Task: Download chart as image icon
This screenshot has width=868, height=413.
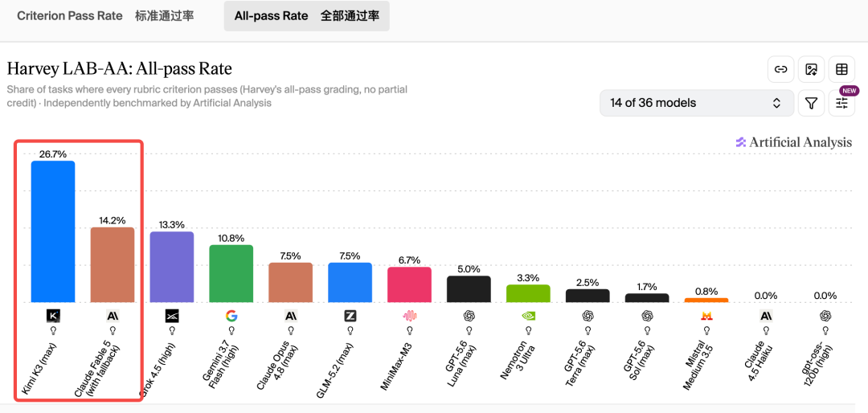Action: pos(811,69)
